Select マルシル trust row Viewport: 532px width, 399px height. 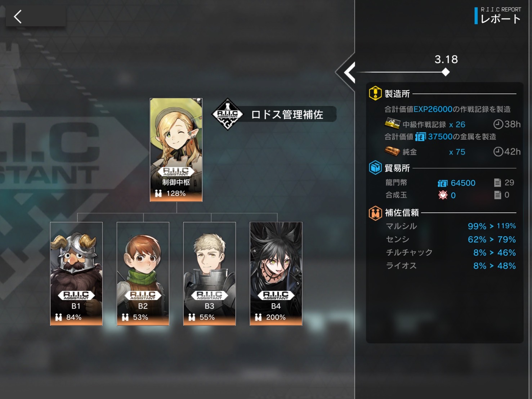click(x=451, y=226)
